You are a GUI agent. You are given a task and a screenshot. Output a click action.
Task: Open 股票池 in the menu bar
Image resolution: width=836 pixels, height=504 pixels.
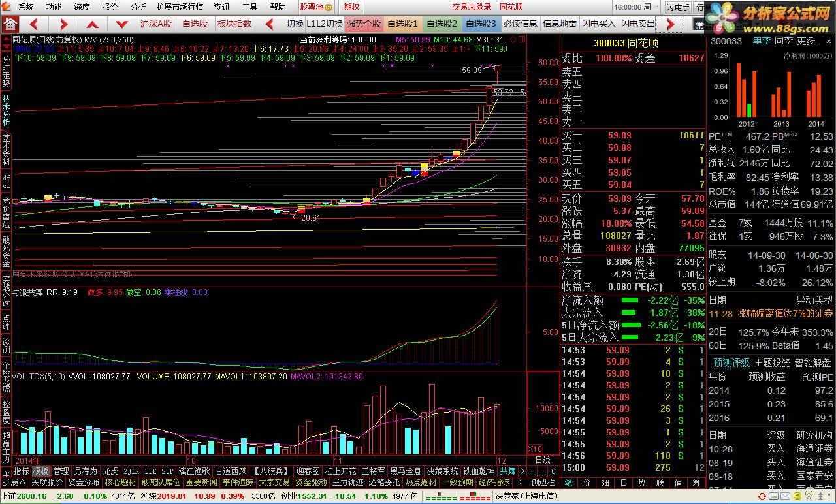coord(316,7)
